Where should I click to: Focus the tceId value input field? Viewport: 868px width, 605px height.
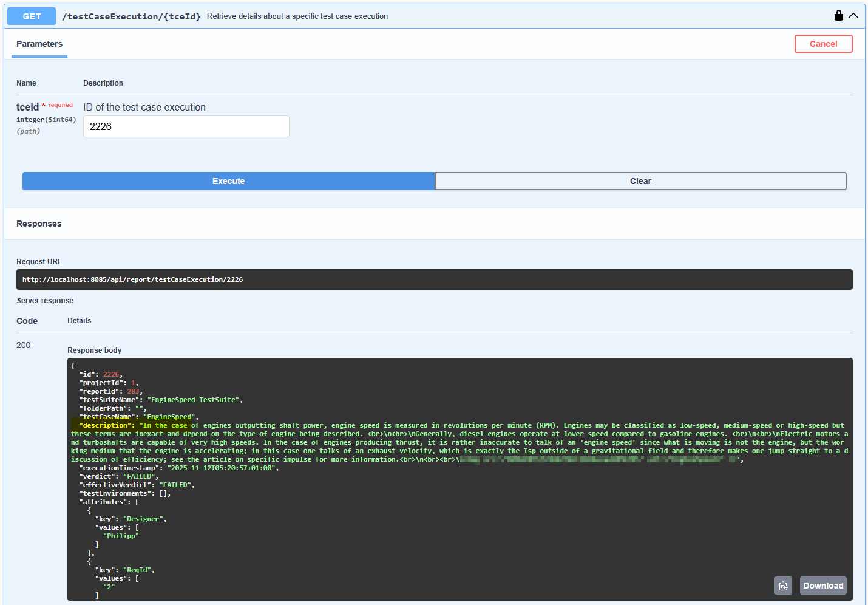(x=186, y=126)
